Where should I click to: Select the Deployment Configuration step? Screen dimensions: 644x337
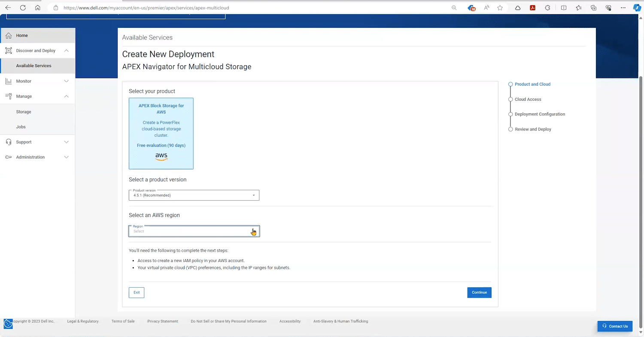540,114
